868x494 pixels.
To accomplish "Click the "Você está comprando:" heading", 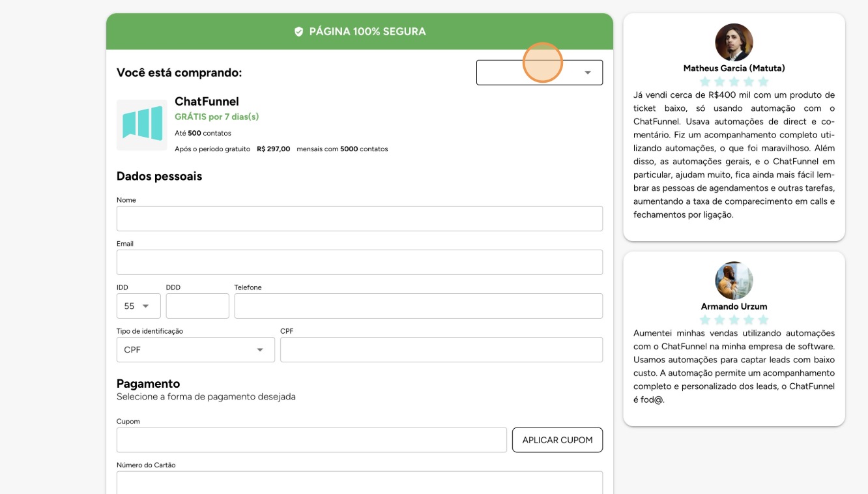I will coord(179,72).
